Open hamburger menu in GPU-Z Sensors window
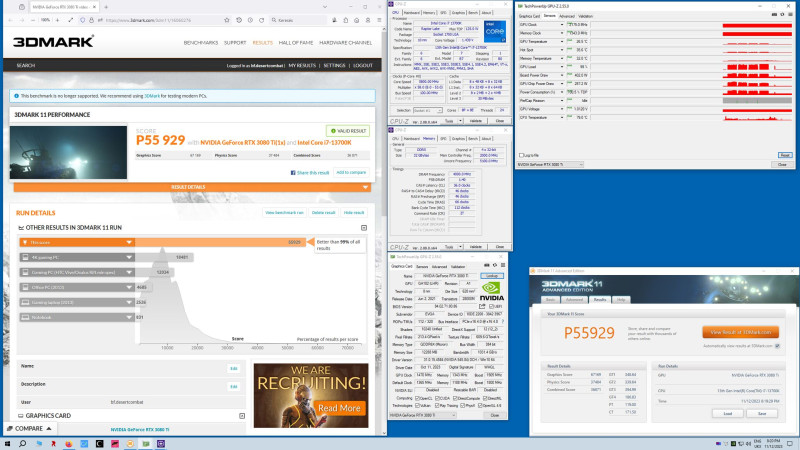This screenshot has width=800, height=450. 790,15
